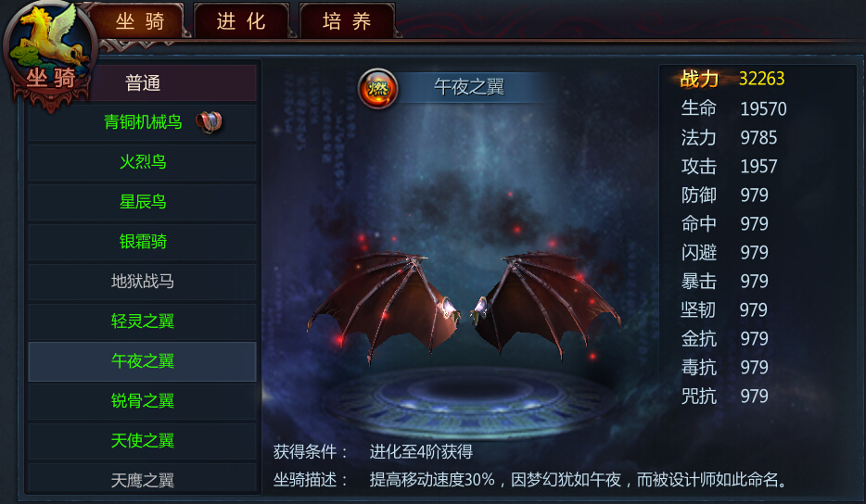Pick the 星辰鸟 entry
The width and height of the screenshot is (866, 504).
point(143,201)
